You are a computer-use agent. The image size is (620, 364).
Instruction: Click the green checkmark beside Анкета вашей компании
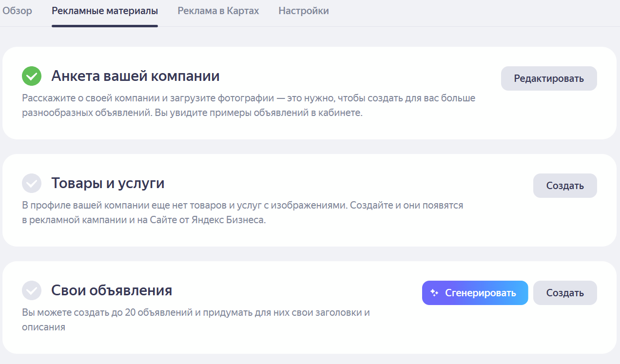pyautogui.click(x=32, y=76)
